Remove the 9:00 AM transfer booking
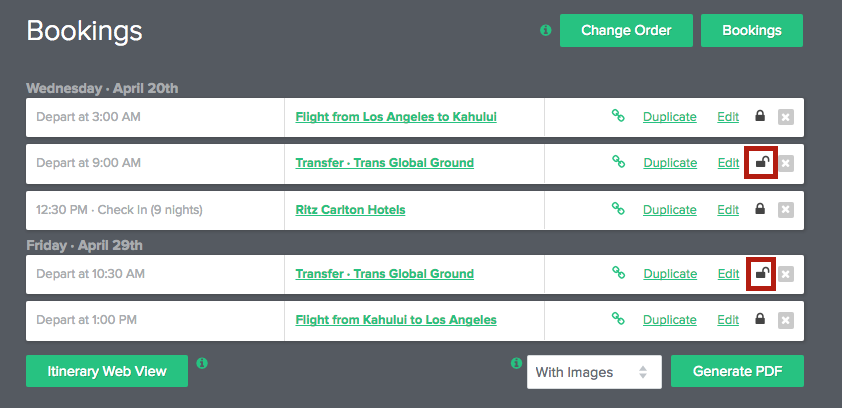This screenshot has height=408, width=842. (x=786, y=163)
